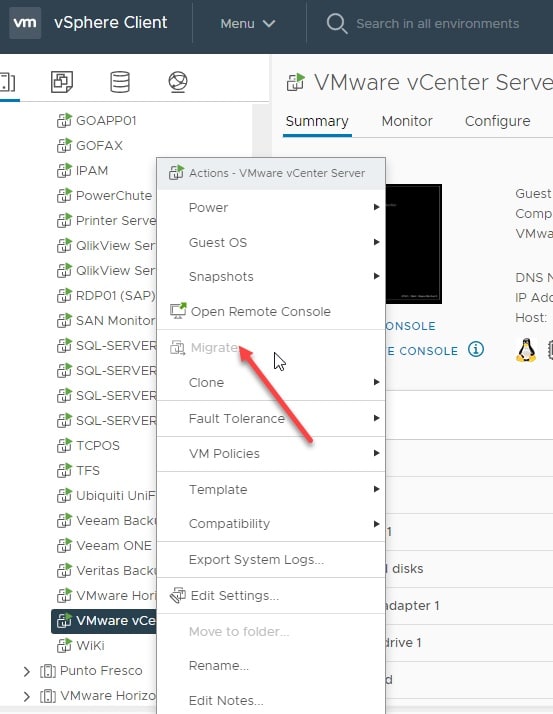The image size is (553, 714).
Task: Expand the VMware Horizon folder node
Action: coord(26,696)
